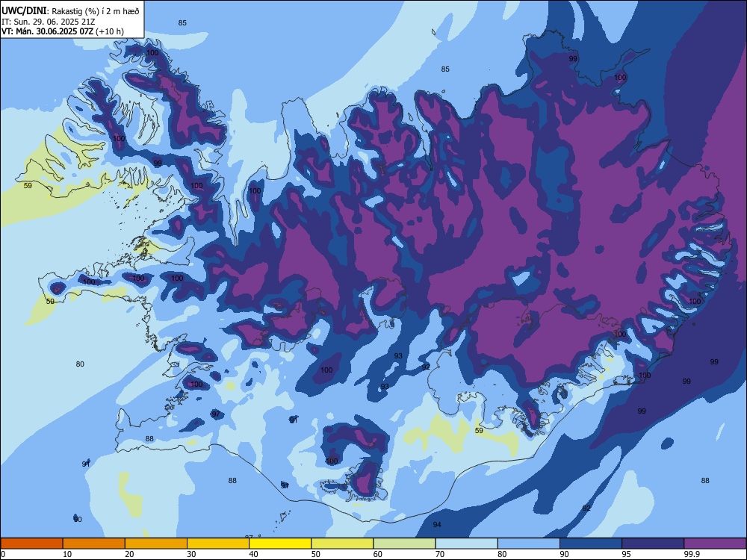
Task: Click the dark orange 0–10 legend swatch
Action: 31,544
